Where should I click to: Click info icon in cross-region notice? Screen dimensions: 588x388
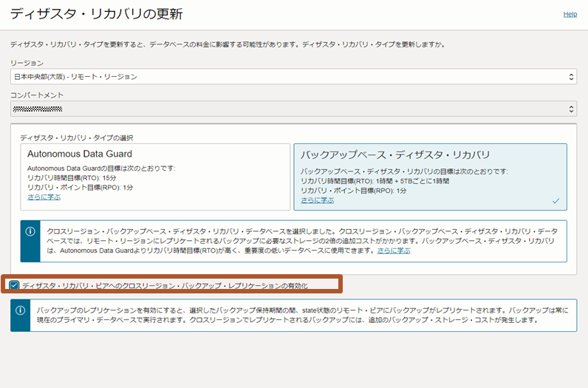pyautogui.click(x=30, y=231)
